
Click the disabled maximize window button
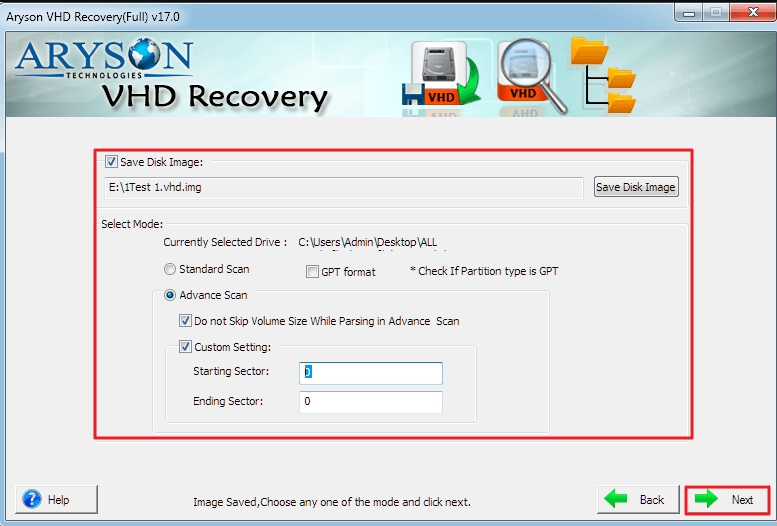tap(716, 13)
